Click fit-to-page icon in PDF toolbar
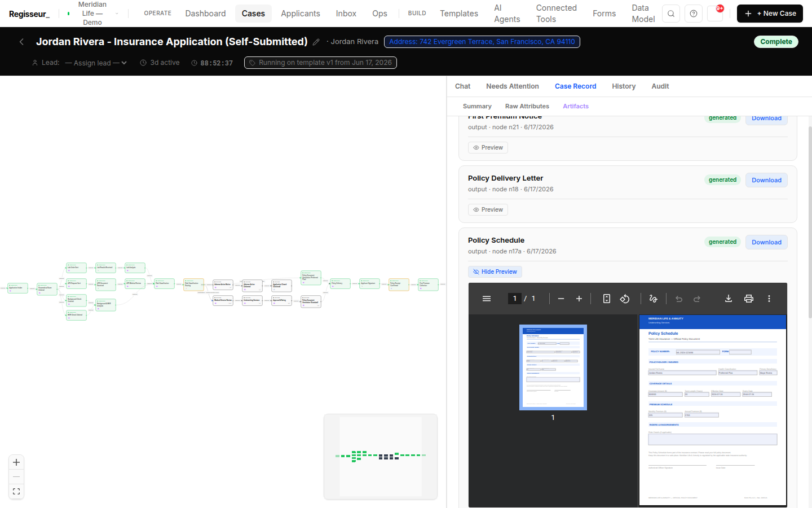The height and width of the screenshot is (508, 812). (x=607, y=299)
